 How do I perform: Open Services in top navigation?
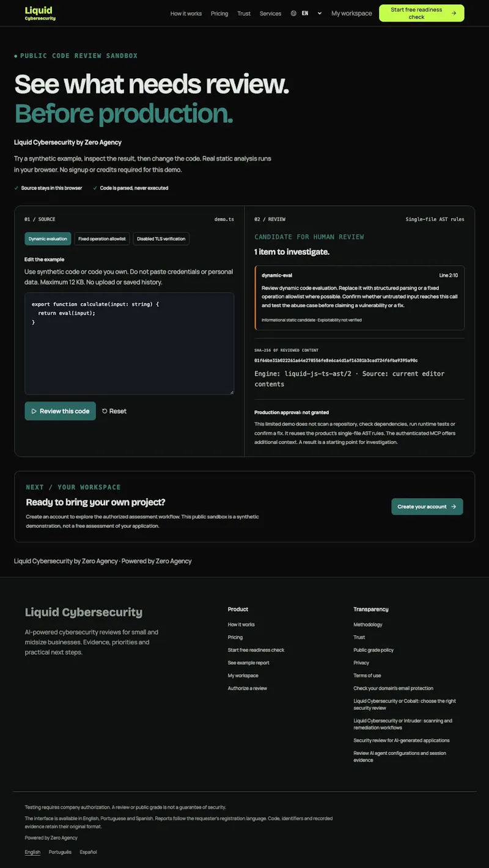tap(270, 13)
